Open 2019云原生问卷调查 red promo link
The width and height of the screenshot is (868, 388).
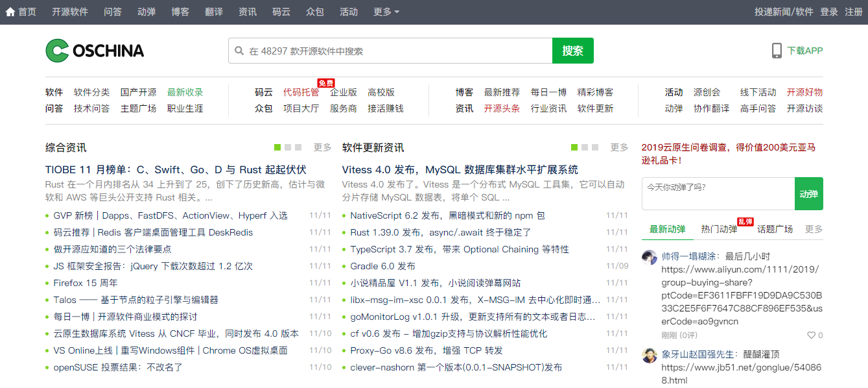(x=729, y=153)
